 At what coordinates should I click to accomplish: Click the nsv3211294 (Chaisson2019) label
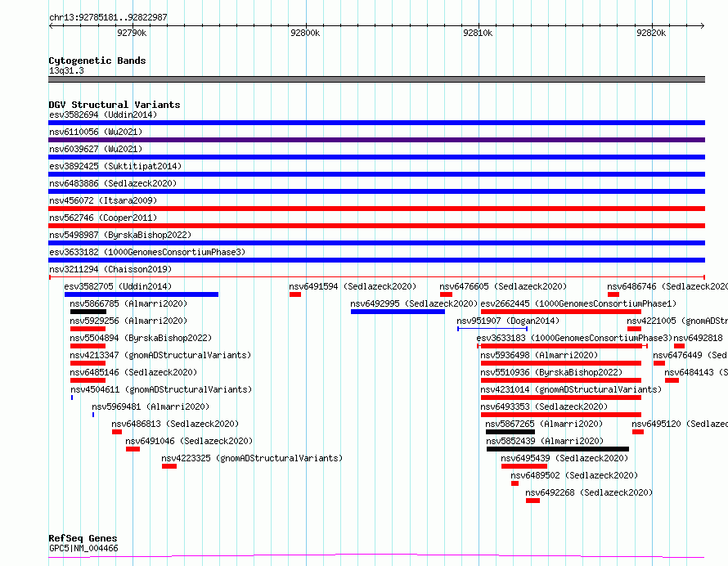(110, 269)
